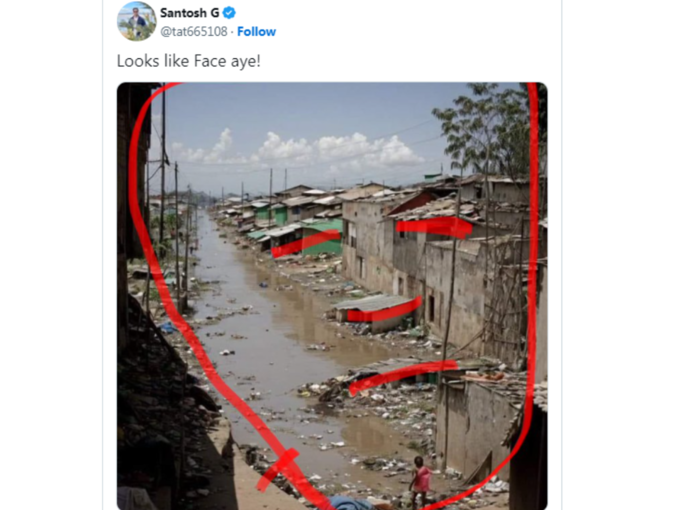Click red stroke across the green wall
Viewport: 680px width, 510px height.
pyautogui.click(x=306, y=243)
